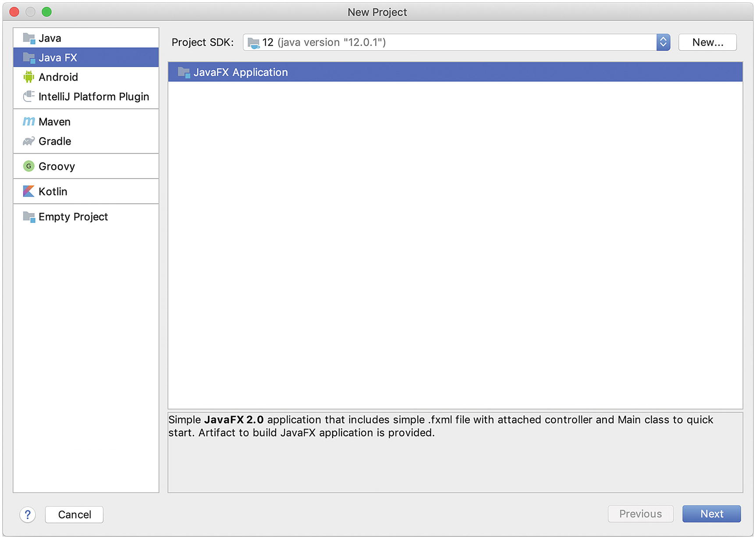
Task: Click the JavaFX Application template icon
Action: (x=184, y=72)
